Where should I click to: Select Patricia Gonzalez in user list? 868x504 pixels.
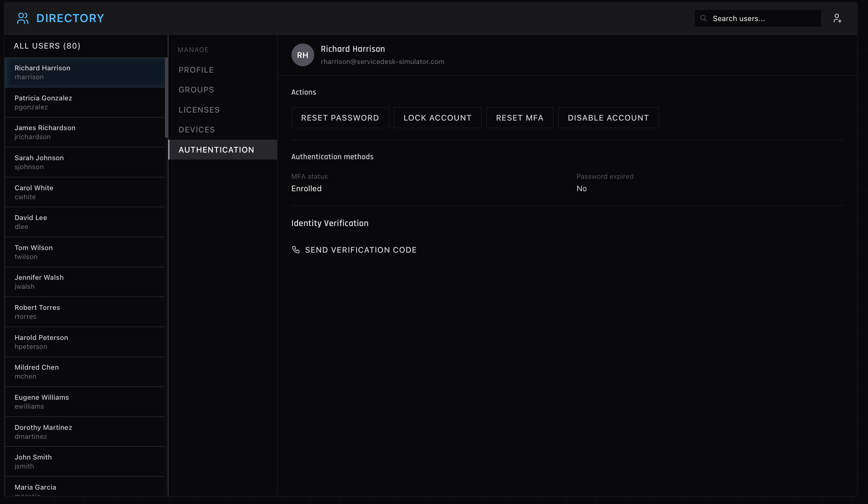click(x=85, y=102)
